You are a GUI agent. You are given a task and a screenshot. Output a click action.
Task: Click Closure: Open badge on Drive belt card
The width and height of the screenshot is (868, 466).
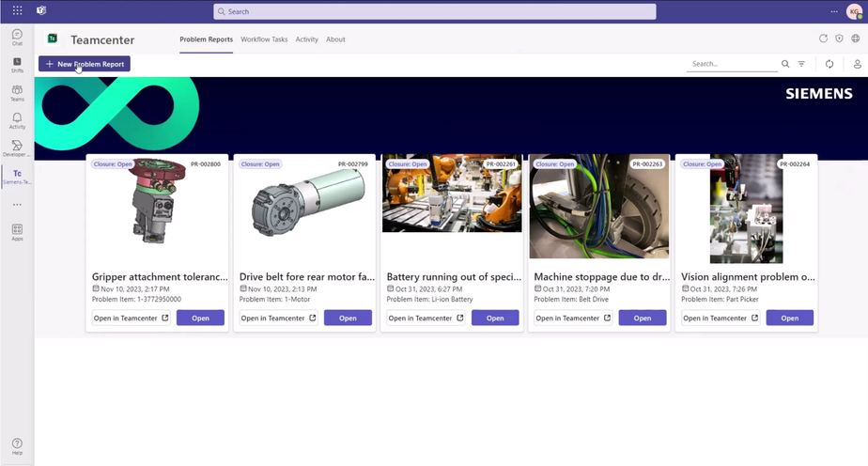pos(260,163)
